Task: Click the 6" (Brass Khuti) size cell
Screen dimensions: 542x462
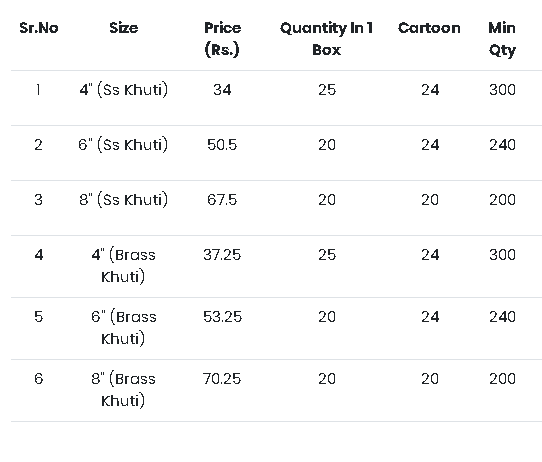Action: pyautogui.click(x=123, y=328)
